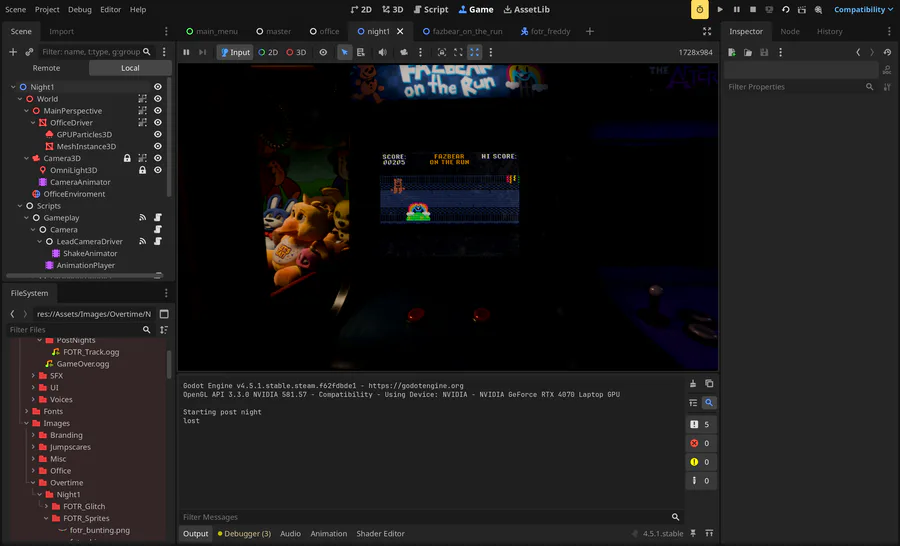Image resolution: width=900 pixels, height=546 pixels.
Task: Click the next frame step icon
Action: tap(202, 52)
